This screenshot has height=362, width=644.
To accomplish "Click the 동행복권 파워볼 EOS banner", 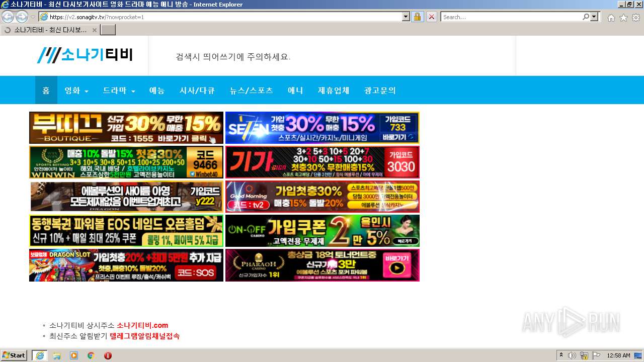I will coord(126,231).
